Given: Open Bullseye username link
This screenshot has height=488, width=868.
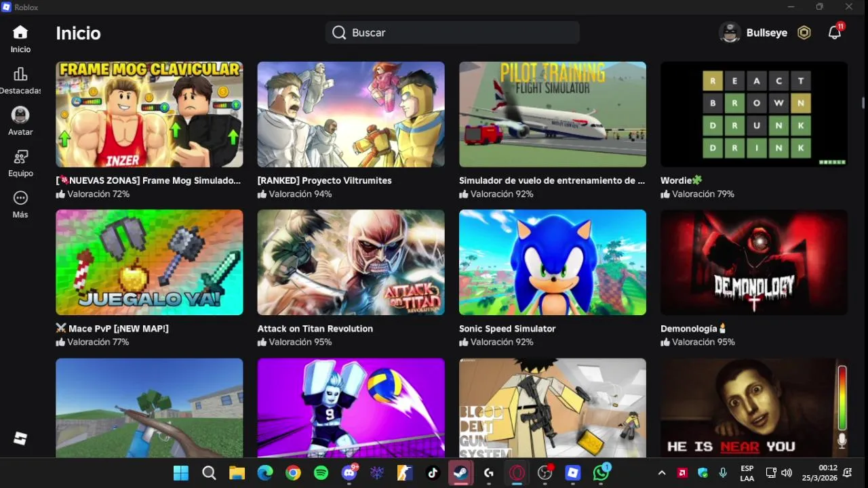Looking at the screenshot, I should pos(767,33).
